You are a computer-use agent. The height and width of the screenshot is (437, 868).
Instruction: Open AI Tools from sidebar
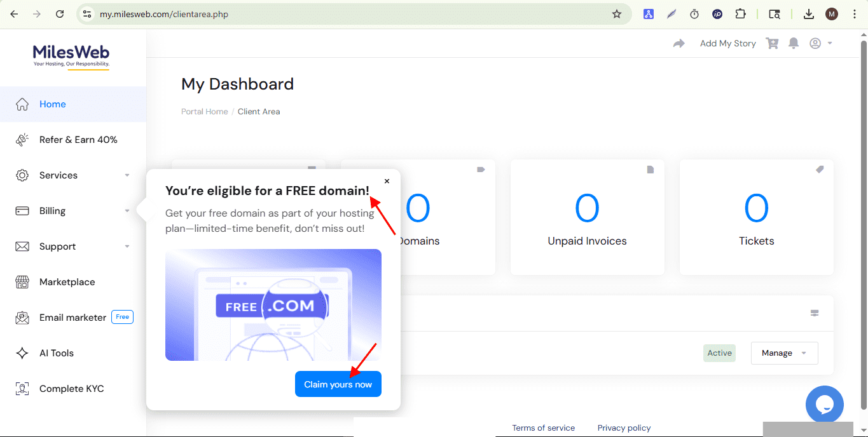pos(57,353)
